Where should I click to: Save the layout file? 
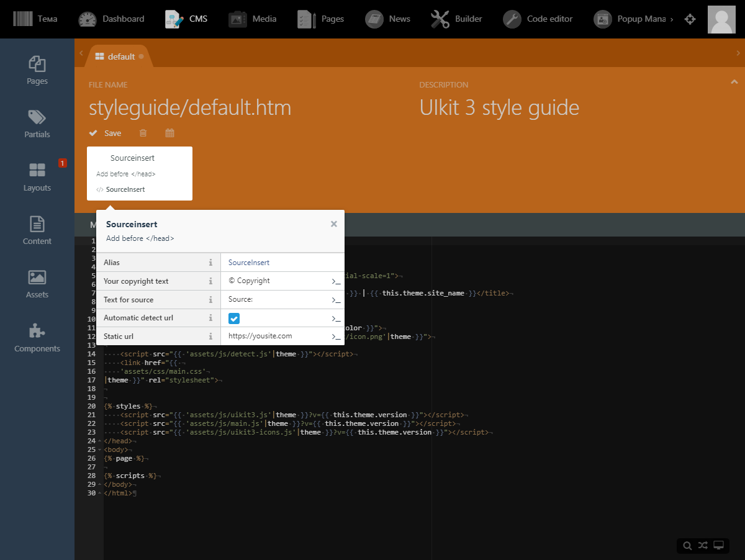pos(105,133)
